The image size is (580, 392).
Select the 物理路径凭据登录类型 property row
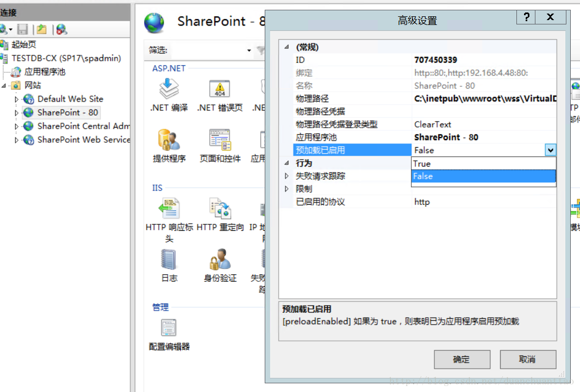tap(425, 124)
